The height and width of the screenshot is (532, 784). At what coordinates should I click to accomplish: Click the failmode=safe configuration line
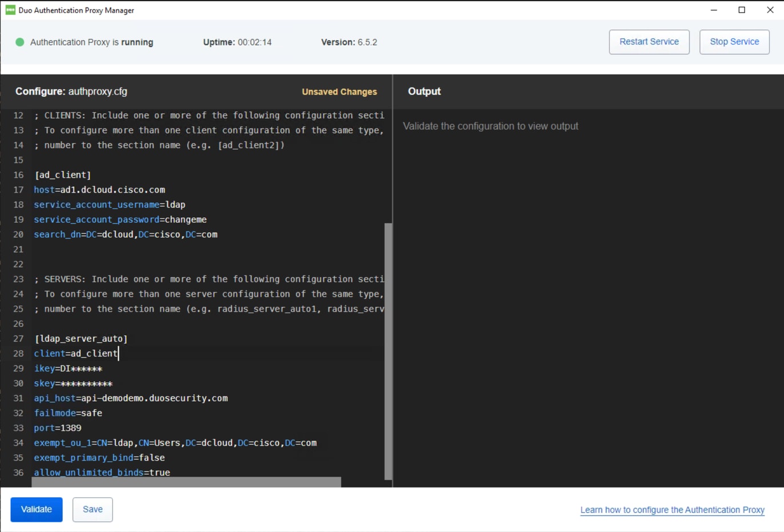point(68,413)
